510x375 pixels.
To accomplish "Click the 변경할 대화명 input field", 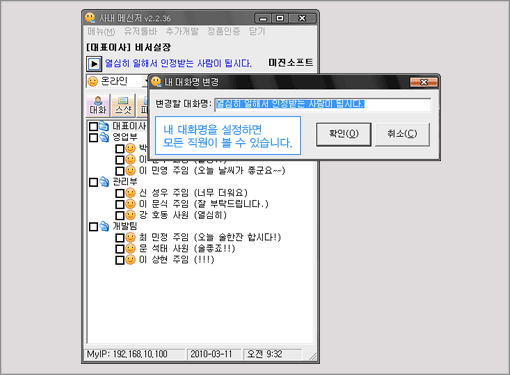I will point(322,105).
